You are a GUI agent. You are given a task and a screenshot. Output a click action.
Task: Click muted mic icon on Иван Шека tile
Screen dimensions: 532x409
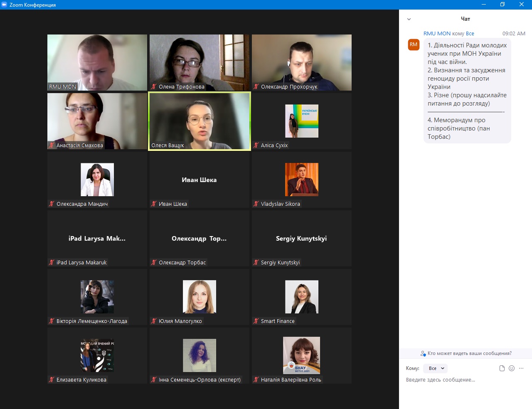coord(154,204)
